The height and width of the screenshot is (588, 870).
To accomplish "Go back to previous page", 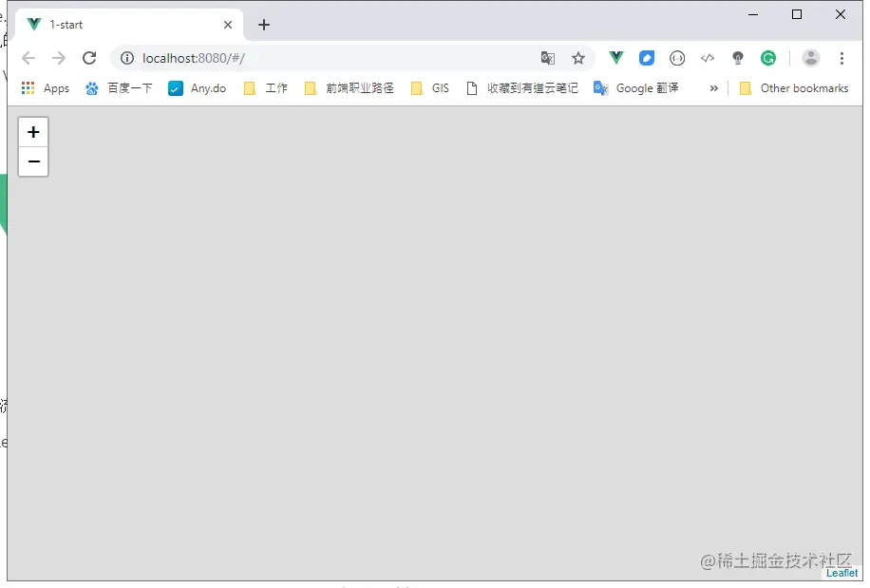I will pyautogui.click(x=28, y=58).
